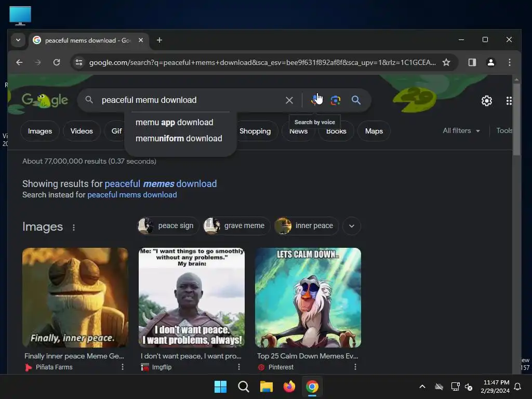Clear the search box with the X
The height and width of the screenshot is (399, 532).
[289, 100]
